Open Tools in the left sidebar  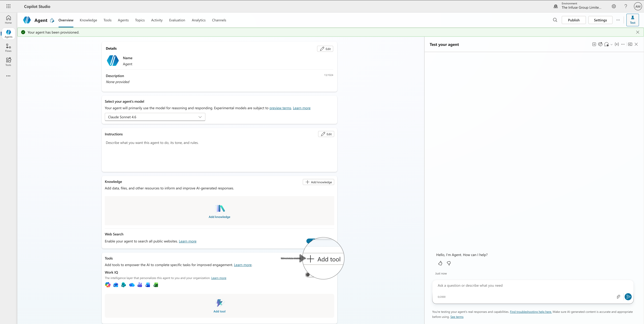tap(8, 62)
